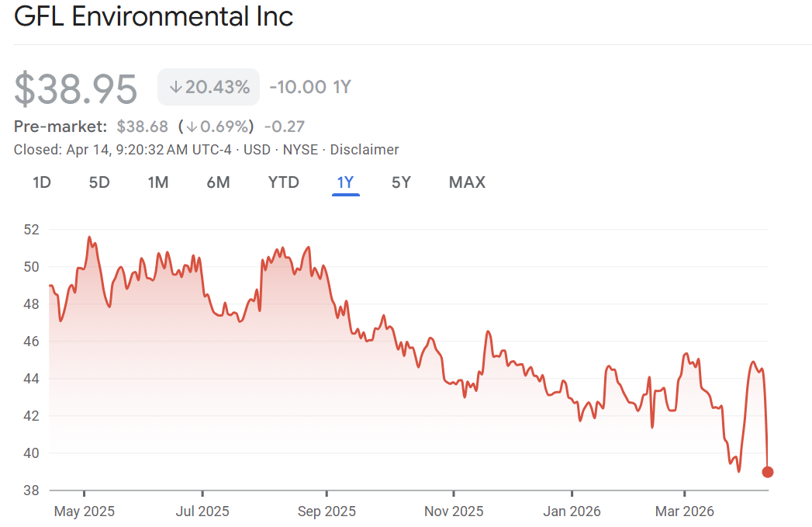Viewport: 812px width, 527px height.
Task: Select the active 1Y tab
Action: click(x=345, y=182)
